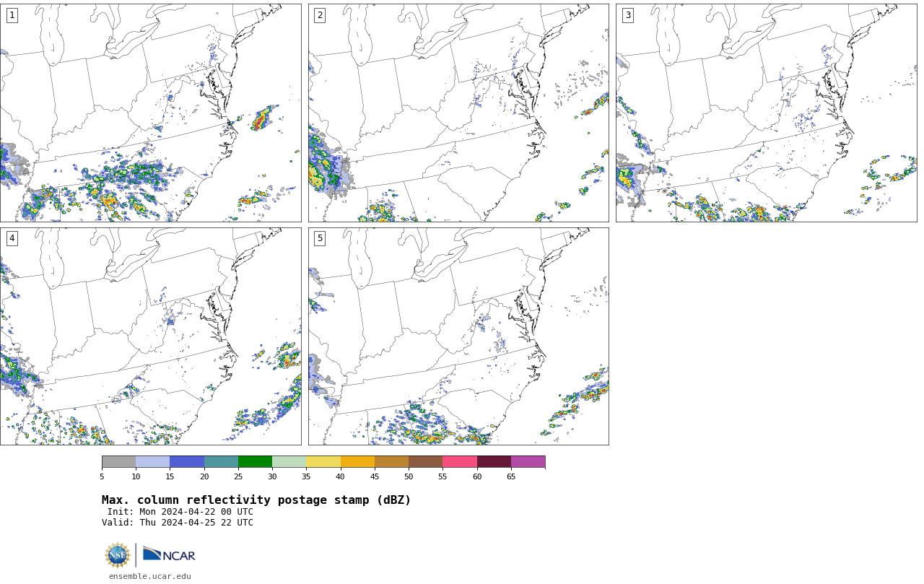Click the ensemble.ucar.edu text
Image resolution: width=924 pixels, height=584 pixels.
(x=150, y=576)
